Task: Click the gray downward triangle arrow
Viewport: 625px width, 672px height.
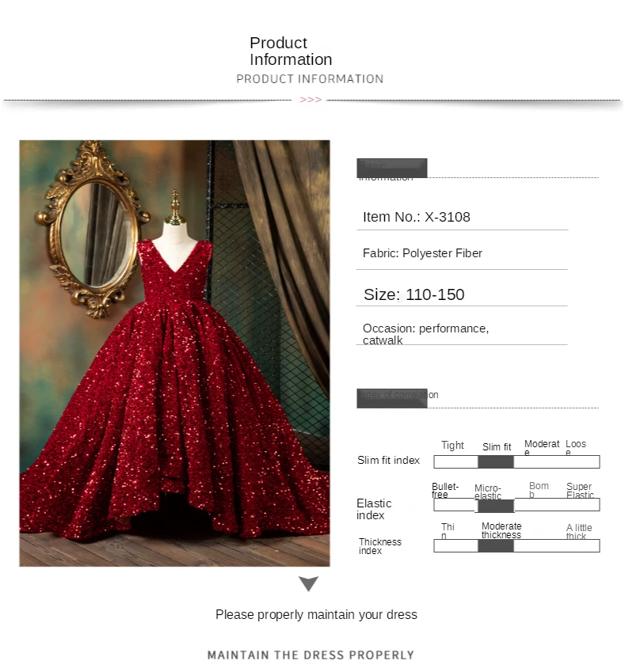Action: click(x=308, y=583)
